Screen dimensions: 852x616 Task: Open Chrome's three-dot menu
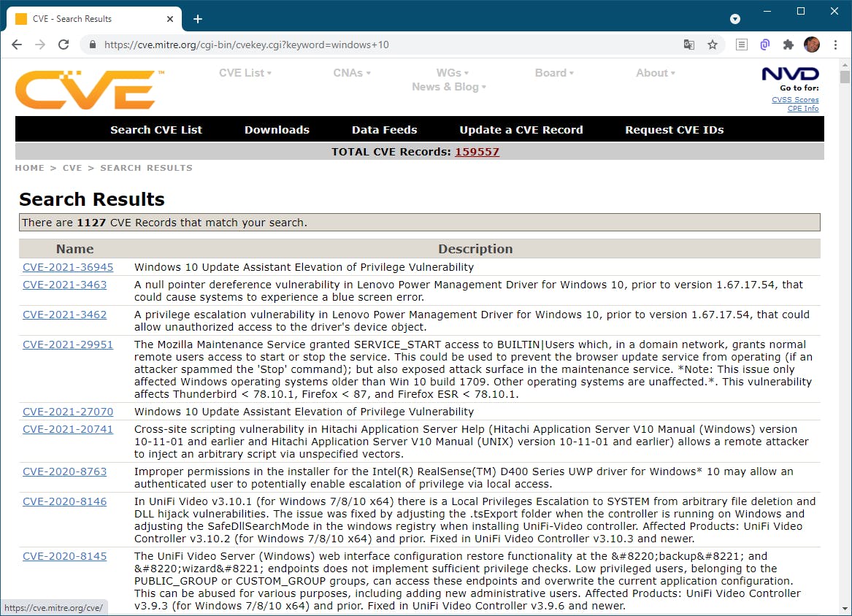click(835, 45)
